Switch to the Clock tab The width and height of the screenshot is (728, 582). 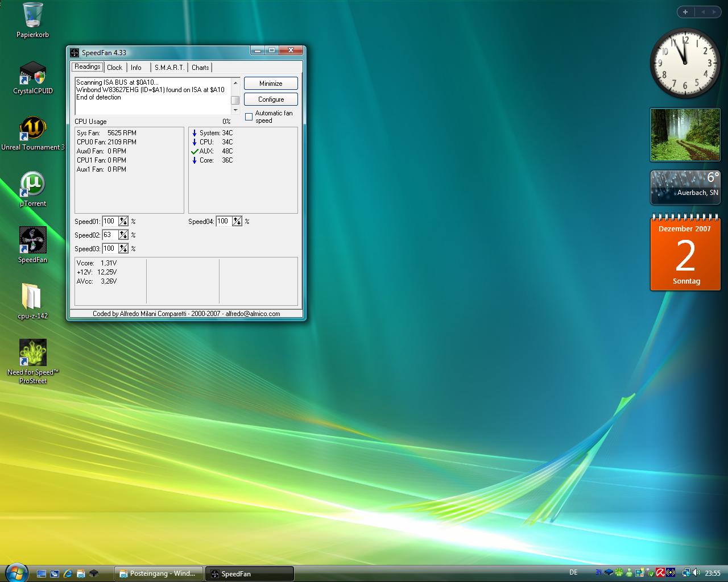pyautogui.click(x=114, y=67)
